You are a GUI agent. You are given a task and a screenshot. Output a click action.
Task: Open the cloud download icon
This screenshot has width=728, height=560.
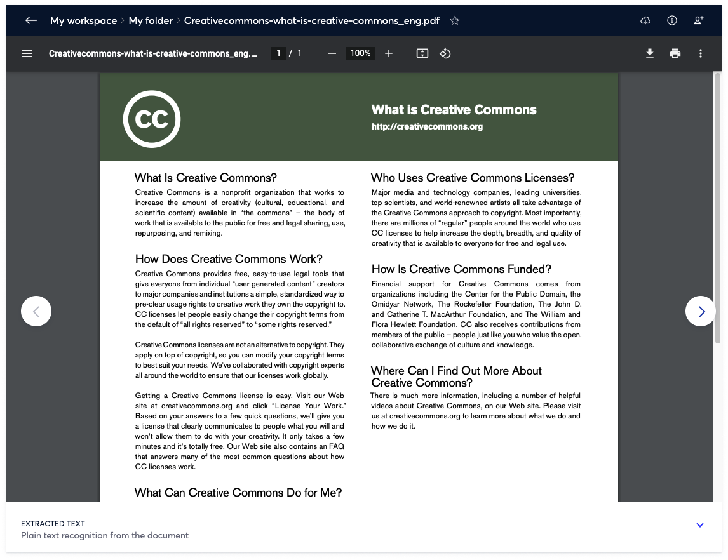pos(645,20)
